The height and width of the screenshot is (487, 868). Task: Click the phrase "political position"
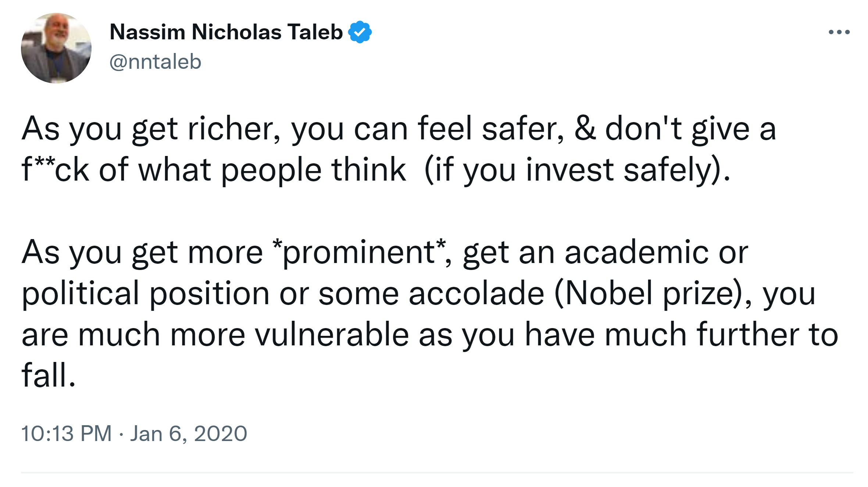[146, 294]
